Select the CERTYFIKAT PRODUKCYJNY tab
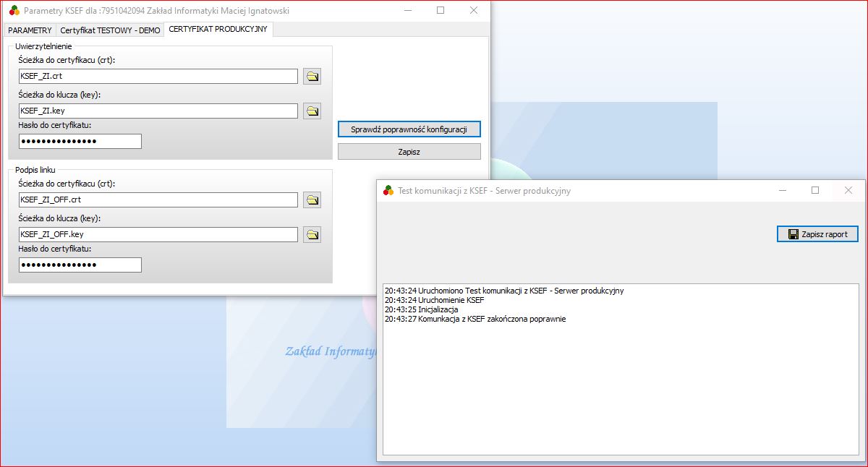The image size is (868, 467). click(x=218, y=30)
